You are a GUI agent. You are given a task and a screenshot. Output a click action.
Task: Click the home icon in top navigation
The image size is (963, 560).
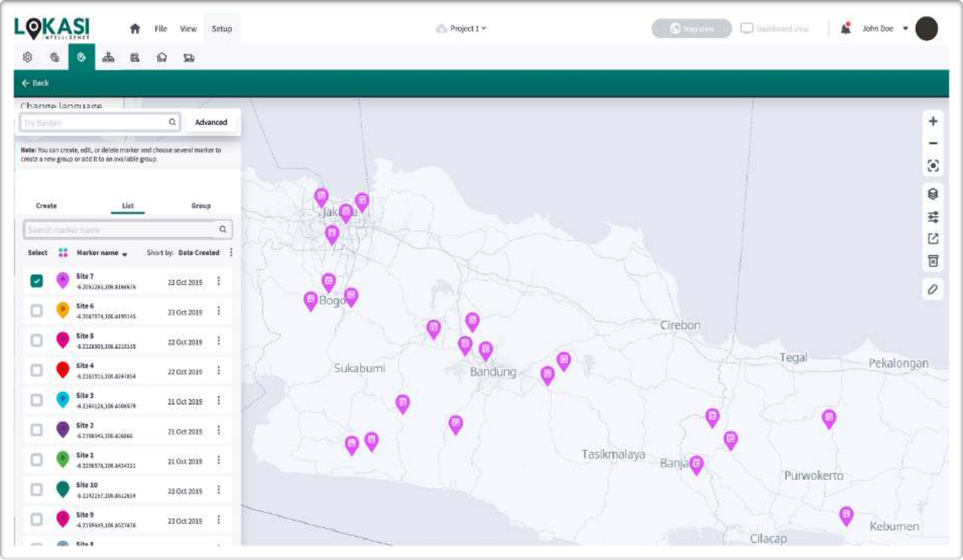(135, 29)
